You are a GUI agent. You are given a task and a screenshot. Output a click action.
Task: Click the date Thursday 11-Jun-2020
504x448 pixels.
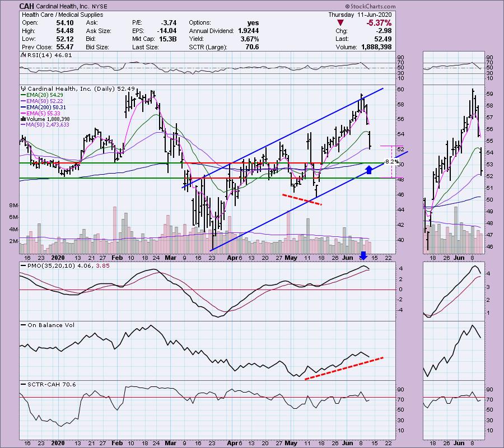(360, 15)
